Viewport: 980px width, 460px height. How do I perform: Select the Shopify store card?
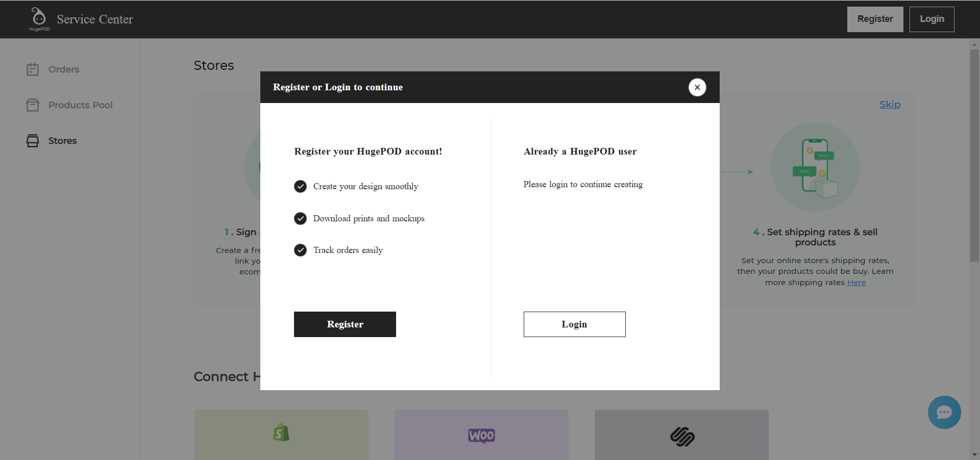coord(281,435)
